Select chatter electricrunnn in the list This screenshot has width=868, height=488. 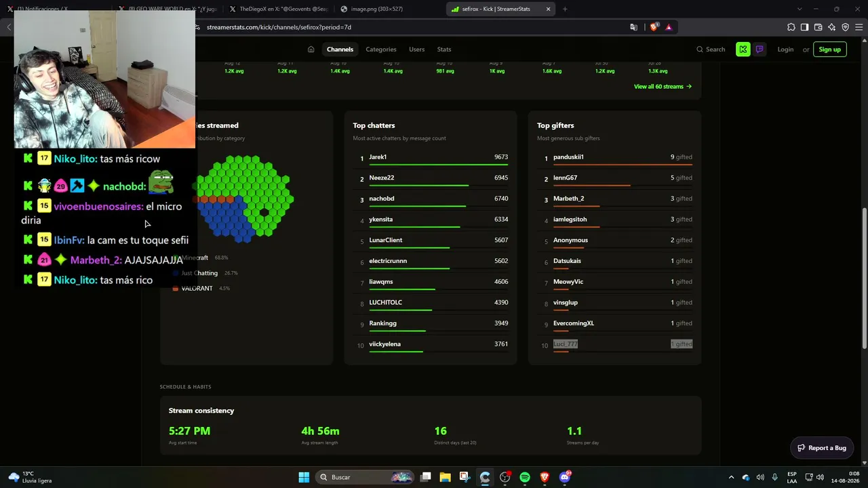388,261
